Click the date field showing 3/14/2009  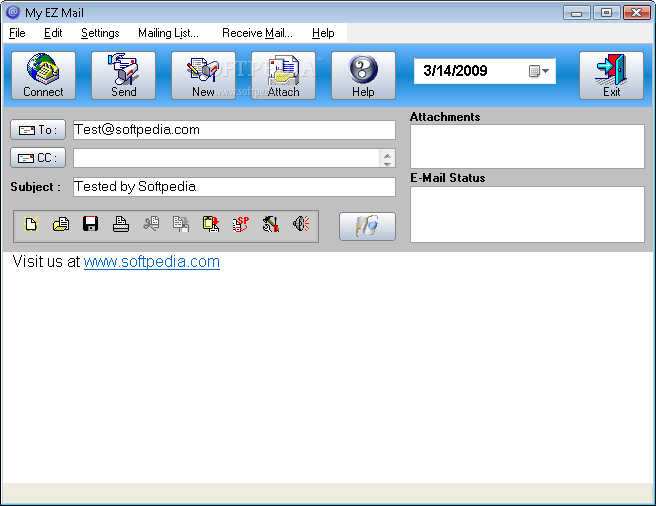tap(484, 71)
